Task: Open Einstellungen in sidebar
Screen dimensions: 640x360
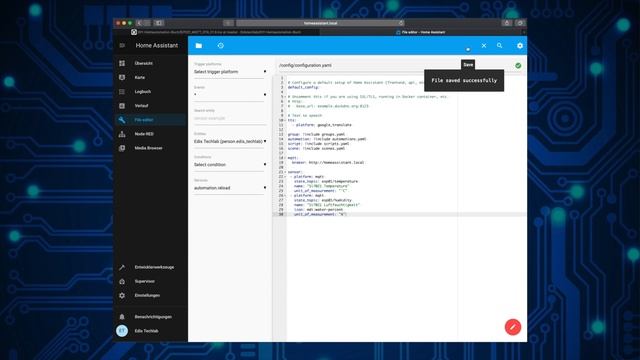Action: click(x=150, y=296)
